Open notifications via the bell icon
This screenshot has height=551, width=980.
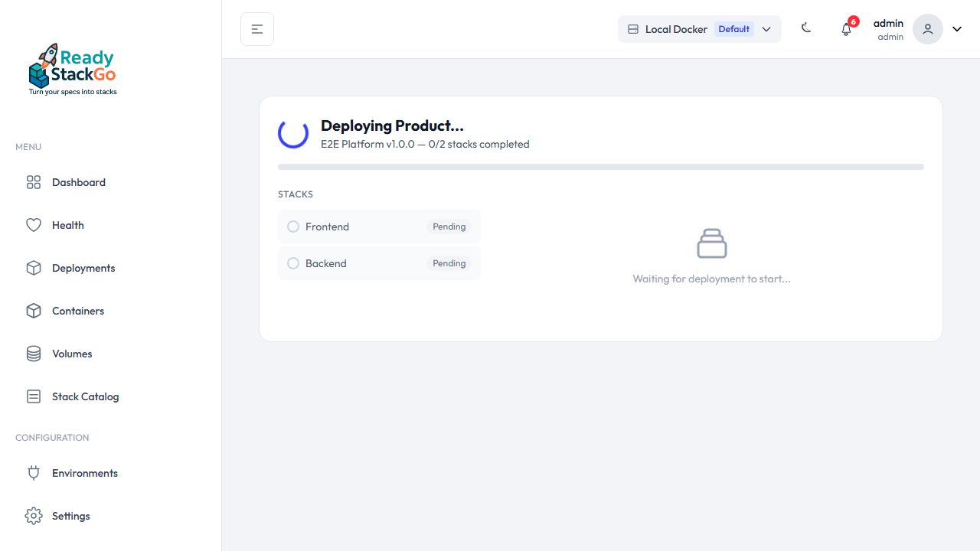tap(846, 28)
